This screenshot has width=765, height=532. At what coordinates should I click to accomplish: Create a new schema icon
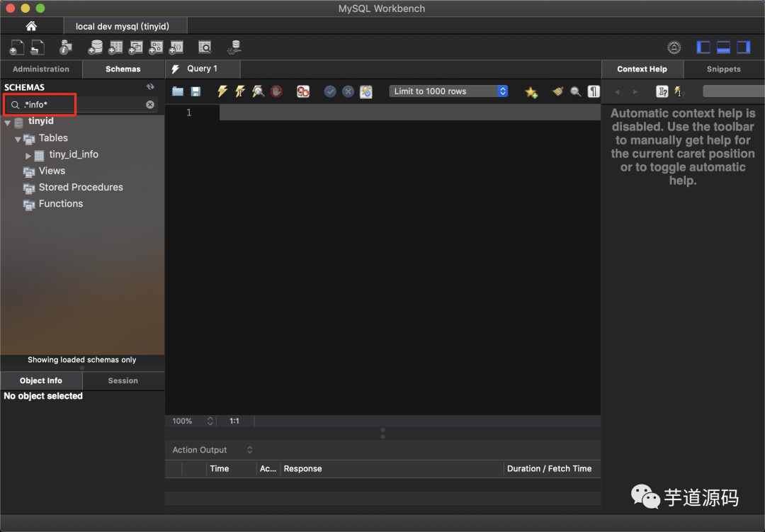[95, 47]
